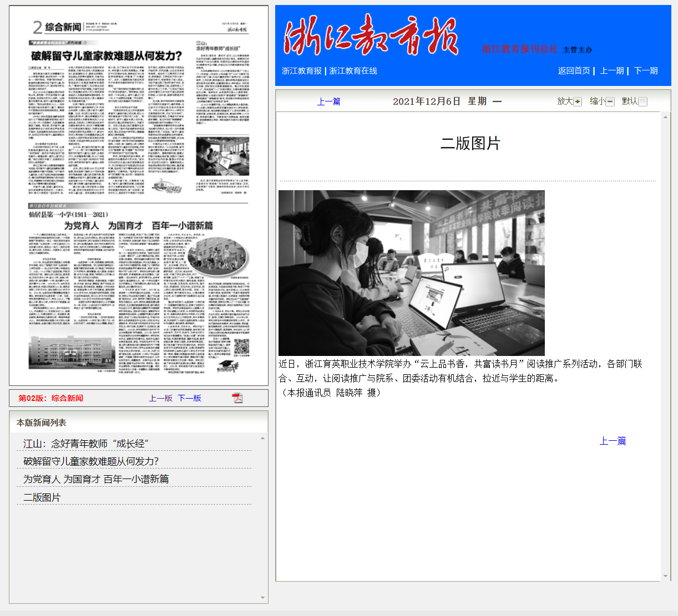Click the classroom photo in the article
Viewport: 678px width, 616px height.
tap(411, 273)
